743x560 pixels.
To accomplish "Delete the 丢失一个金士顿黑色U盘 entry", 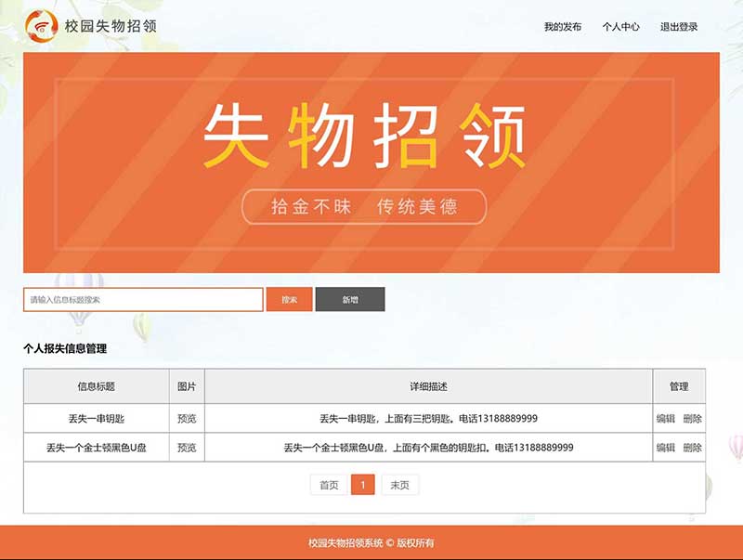I will [x=693, y=448].
